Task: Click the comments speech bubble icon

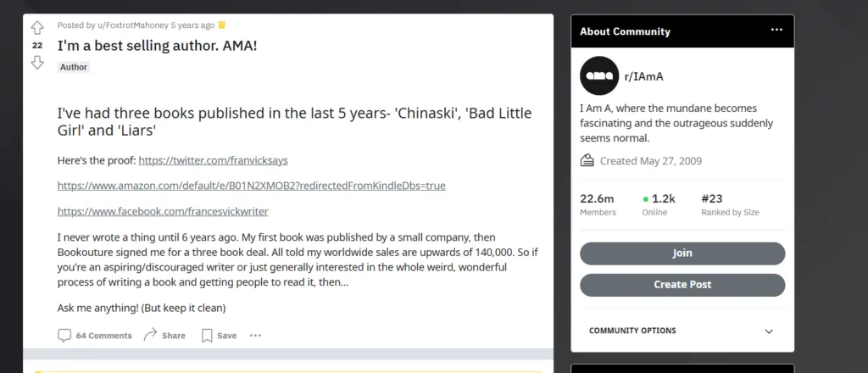Action: [x=64, y=335]
